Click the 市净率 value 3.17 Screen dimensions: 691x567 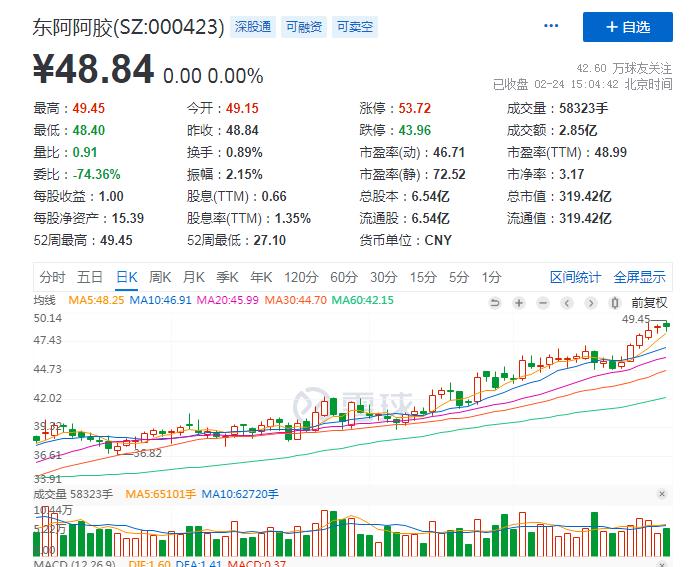click(x=572, y=174)
